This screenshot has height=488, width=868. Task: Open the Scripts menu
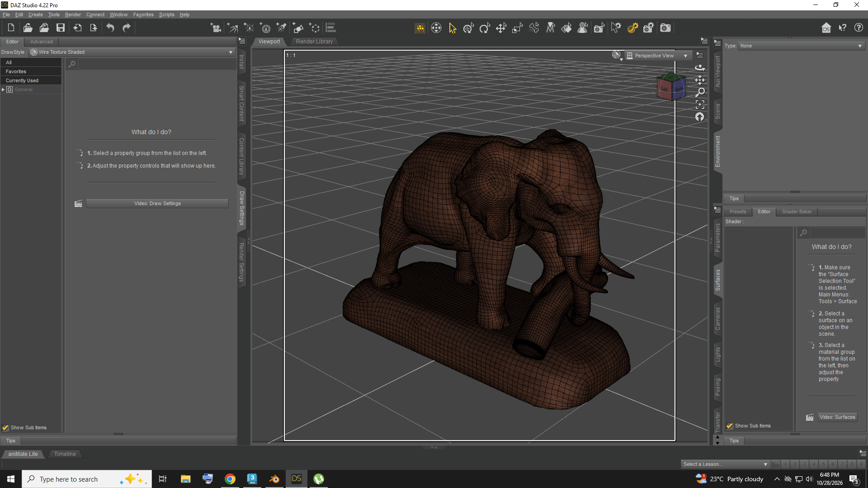tap(166, 14)
